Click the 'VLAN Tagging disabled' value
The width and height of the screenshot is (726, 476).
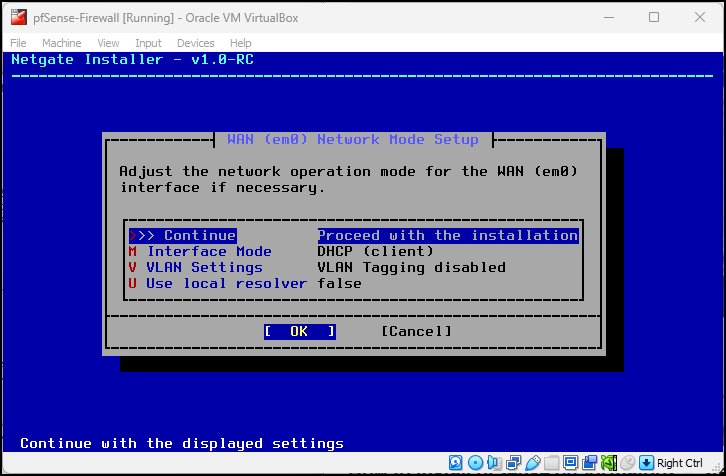tap(412, 268)
